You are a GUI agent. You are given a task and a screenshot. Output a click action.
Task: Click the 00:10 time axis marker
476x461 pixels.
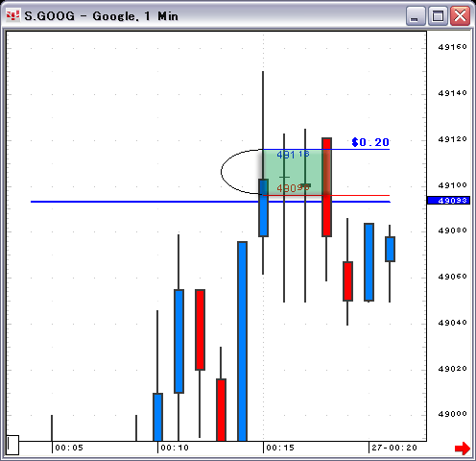coord(175,448)
